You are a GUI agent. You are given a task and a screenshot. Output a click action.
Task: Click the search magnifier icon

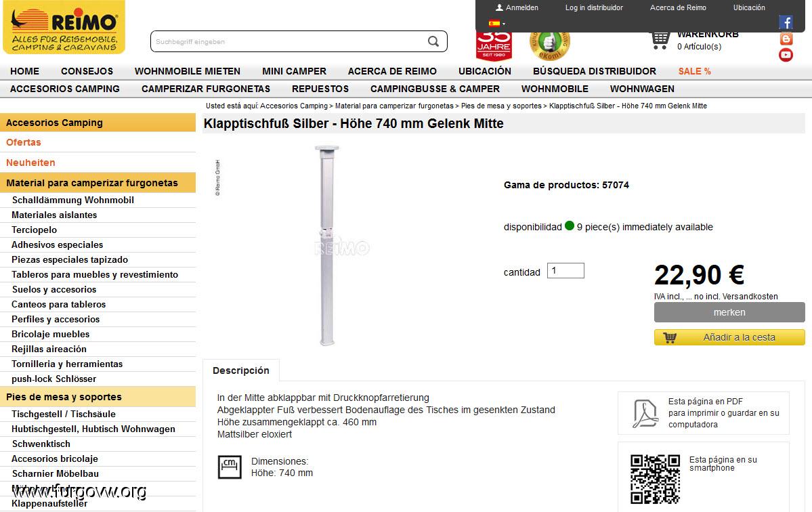click(x=433, y=41)
